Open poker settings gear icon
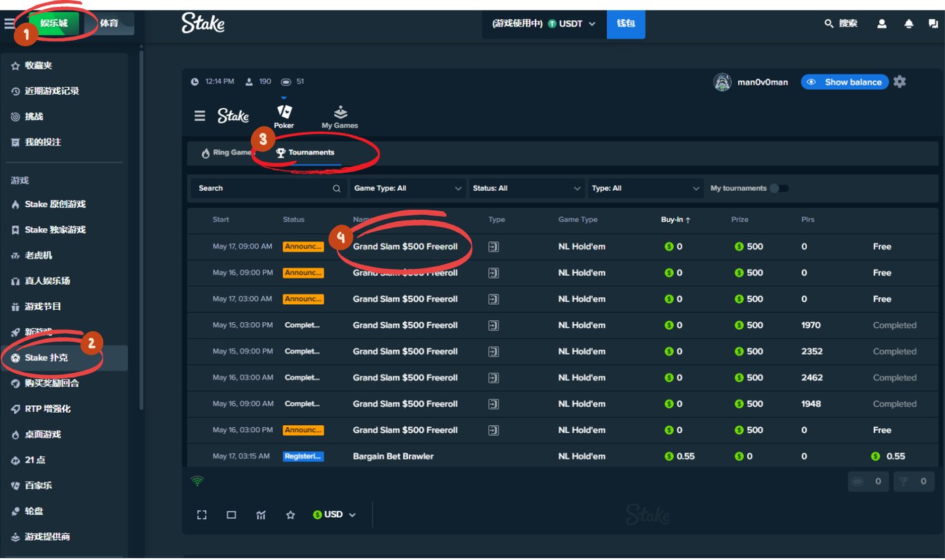945x560 pixels. pyautogui.click(x=899, y=82)
